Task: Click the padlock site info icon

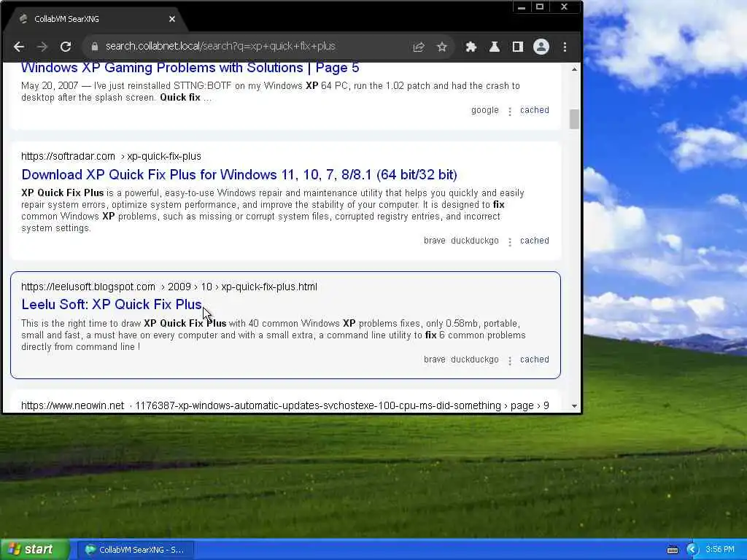Action: (95, 47)
